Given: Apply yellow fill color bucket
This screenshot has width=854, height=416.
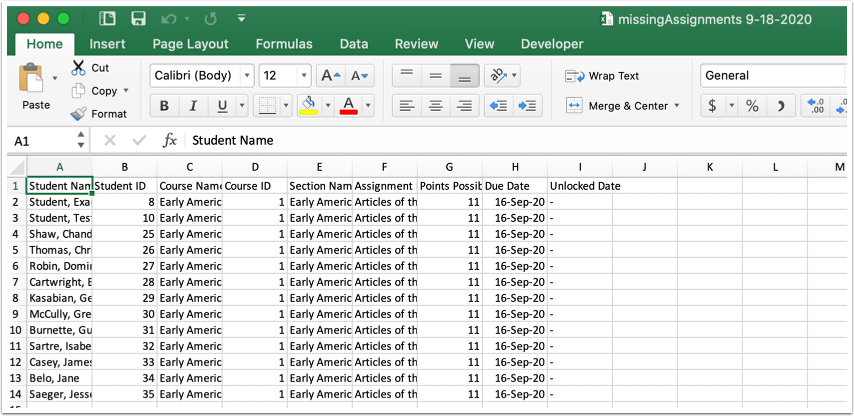Looking at the screenshot, I should [309, 105].
